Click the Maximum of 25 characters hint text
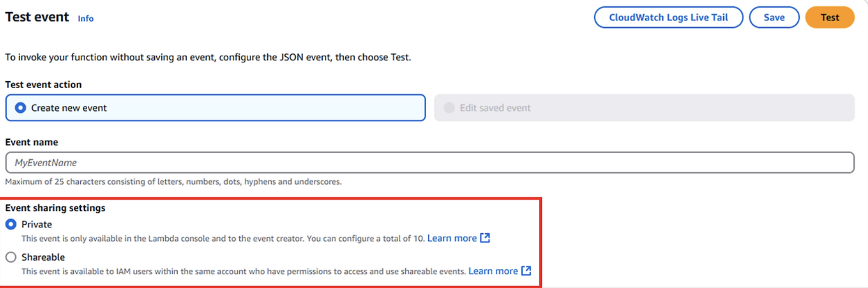Screen dimensions: 868x288 [x=173, y=182]
